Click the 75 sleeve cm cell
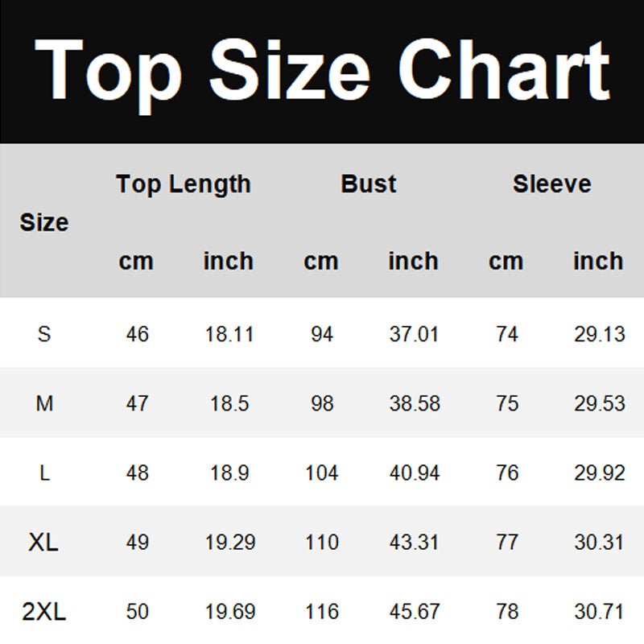 click(x=507, y=403)
